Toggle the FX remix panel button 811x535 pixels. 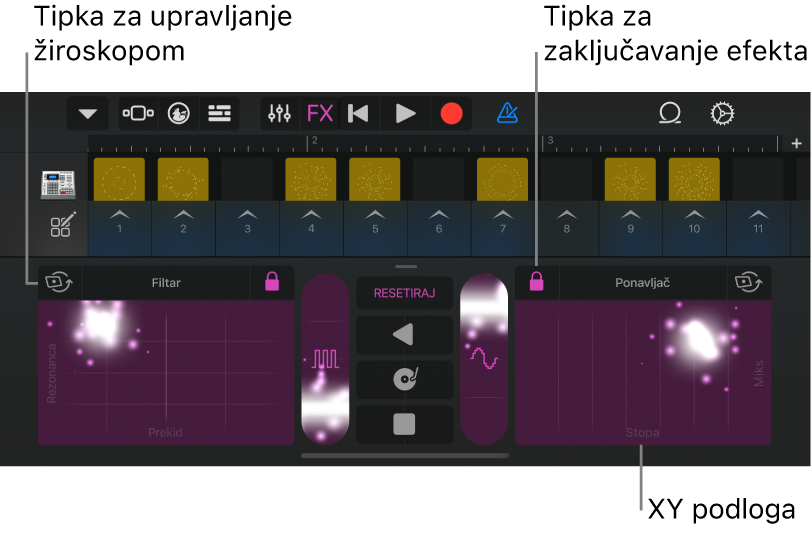[320, 113]
